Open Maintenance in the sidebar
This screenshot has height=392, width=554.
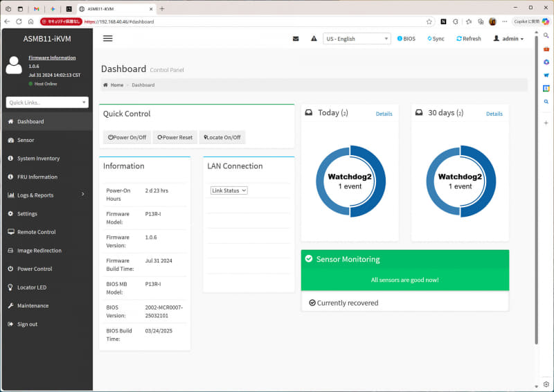(x=47, y=305)
